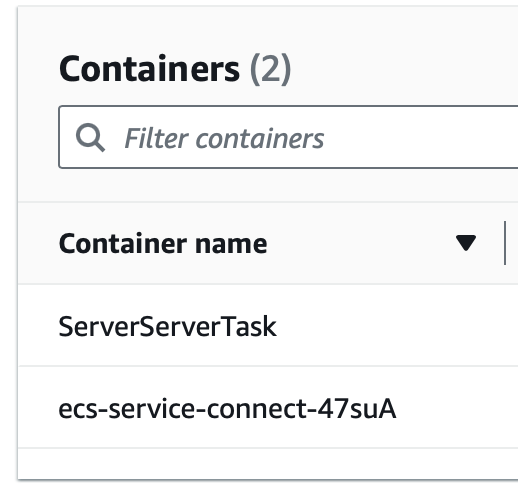This screenshot has width=518, height=486.
Task: Click the Containers section heading
Action: coord(149,69)
